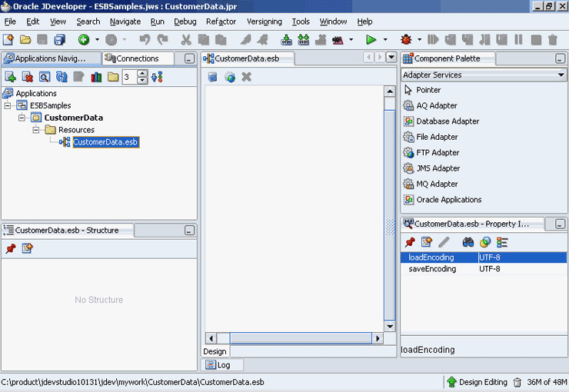Screen dimensions: 569x392
Task: Open the Adapter Services palette dropdown
Action: coord(561,75)
